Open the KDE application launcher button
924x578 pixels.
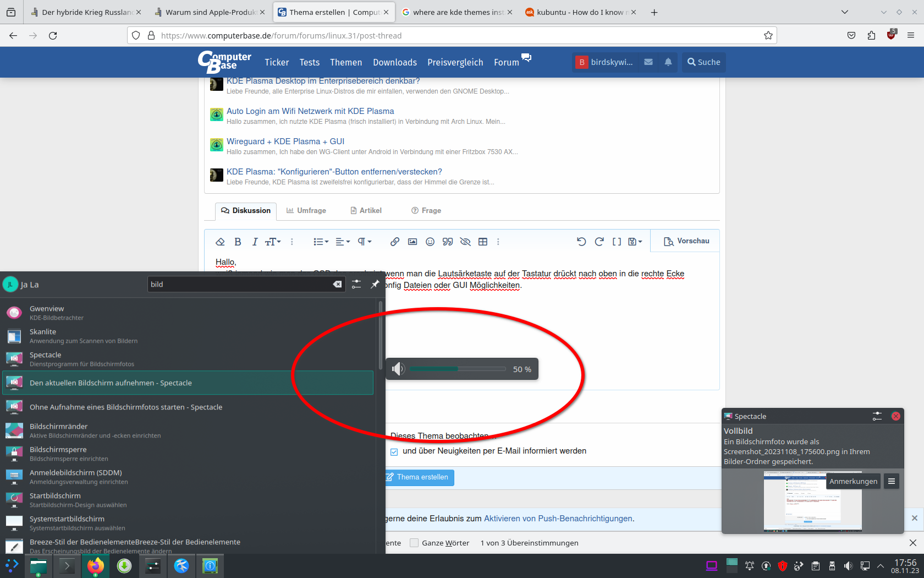tap(12, 565)
